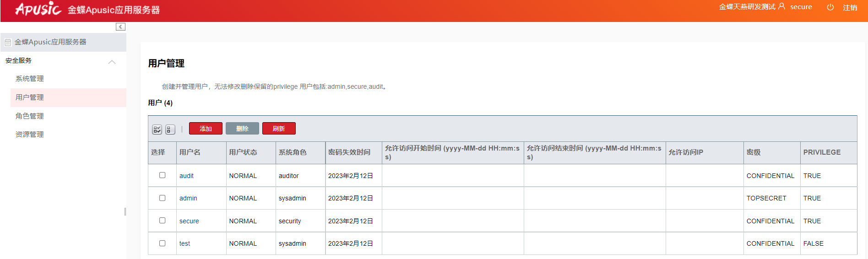Click the red 添加 button
The width and height of the screenshot is (868, 259).
tap(206, 129)
